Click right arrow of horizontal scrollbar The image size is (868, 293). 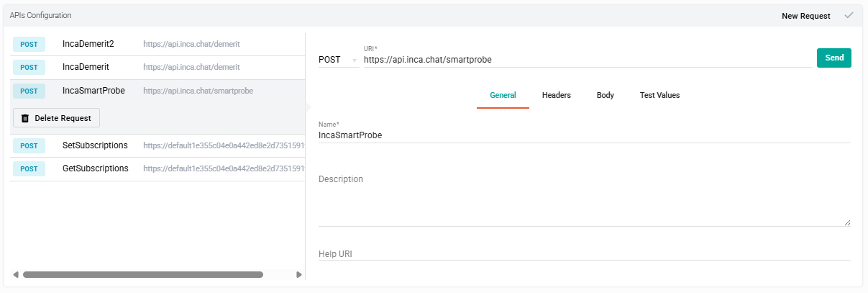299,274
